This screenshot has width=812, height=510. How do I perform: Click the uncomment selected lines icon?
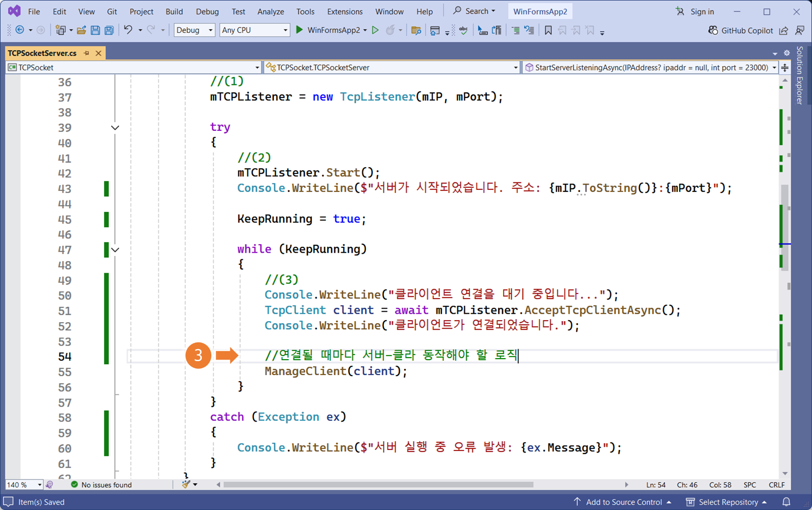[529, 30]
